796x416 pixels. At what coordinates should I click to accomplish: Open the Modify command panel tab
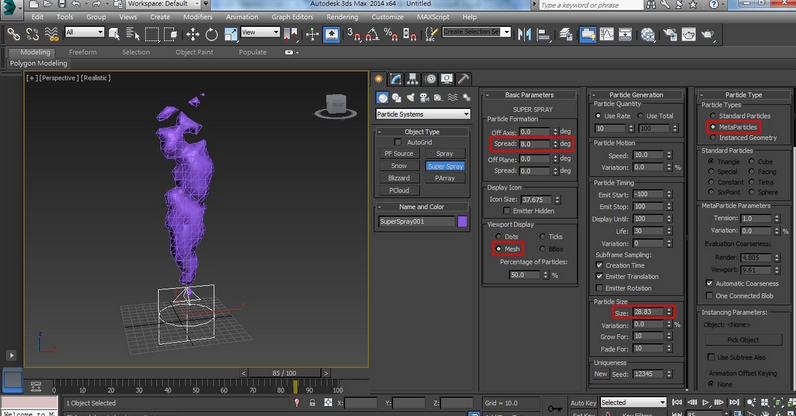(x=397, y=79)
